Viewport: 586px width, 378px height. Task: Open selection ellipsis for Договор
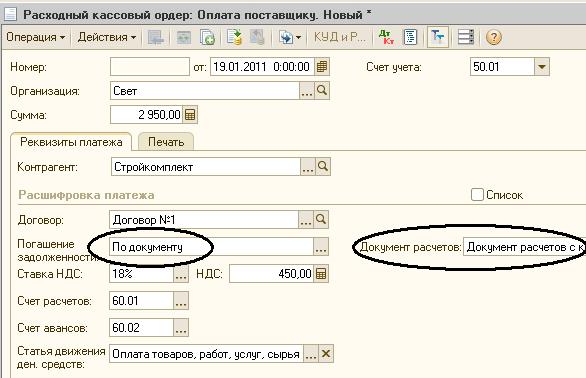(x=306, y=219)
